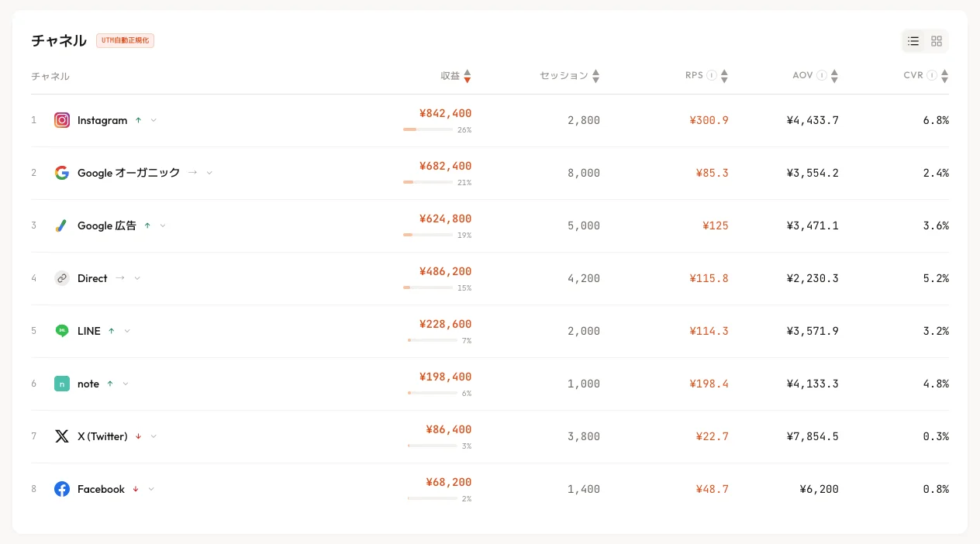The height and width of the screenshot is (544, 980).
Task: Select the Google オーガニック session count 8,000
Action: pyautogui.click(x=584, y=173)
